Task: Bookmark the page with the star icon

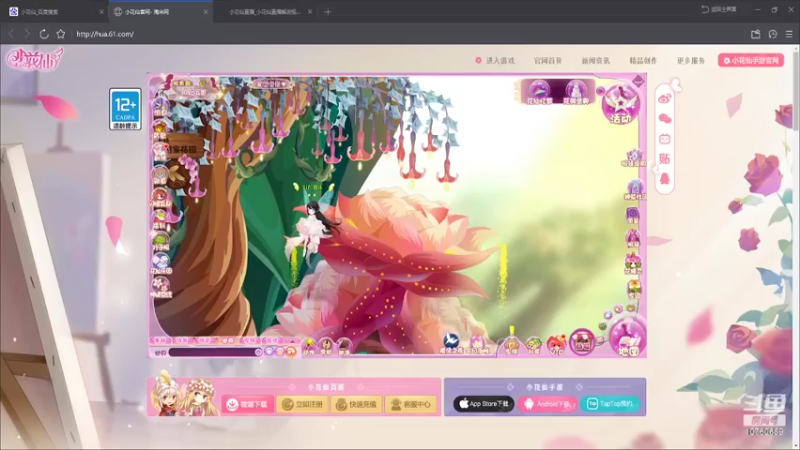Action: coord(61,34)
